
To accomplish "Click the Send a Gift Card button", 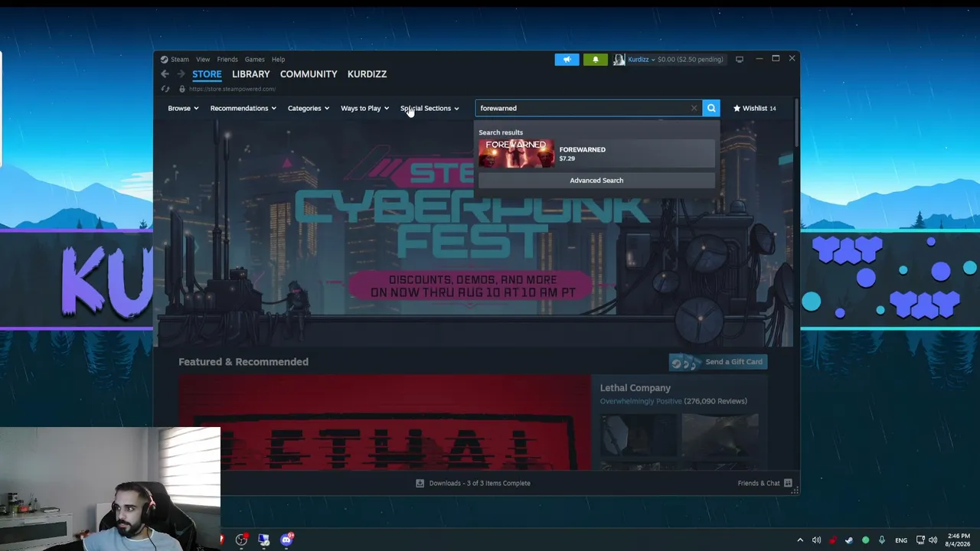I will (x=718, y=362).
